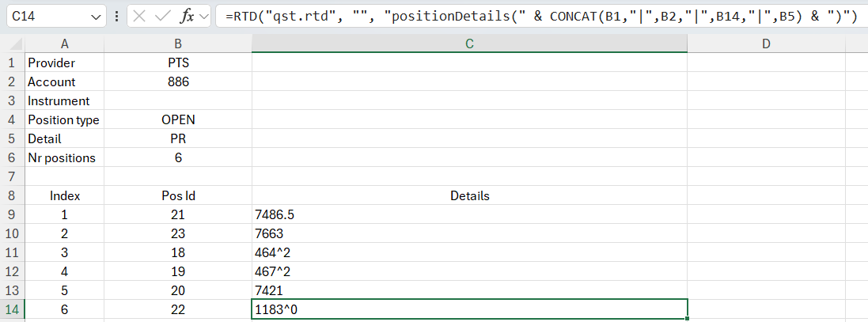Click Details cell showing 1183^0
This screenshot has height=322, width=868.
(469, 309)
